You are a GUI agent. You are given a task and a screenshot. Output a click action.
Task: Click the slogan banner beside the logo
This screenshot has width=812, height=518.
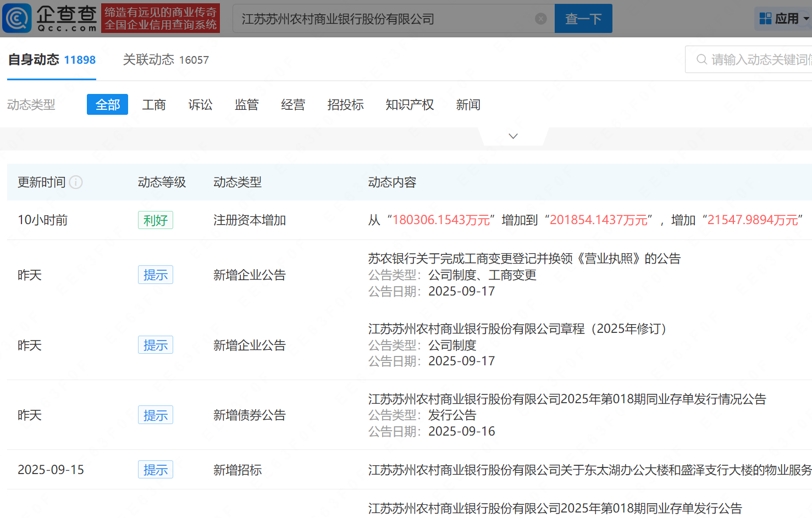161,18
